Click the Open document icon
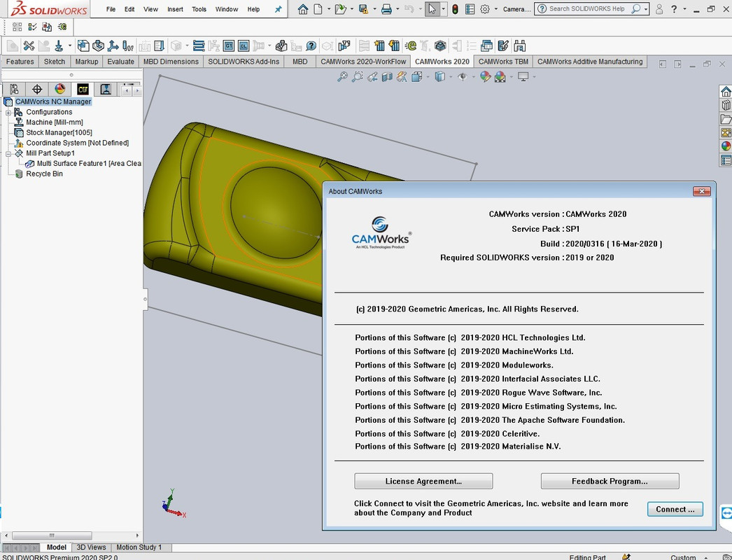 (340, 9)
